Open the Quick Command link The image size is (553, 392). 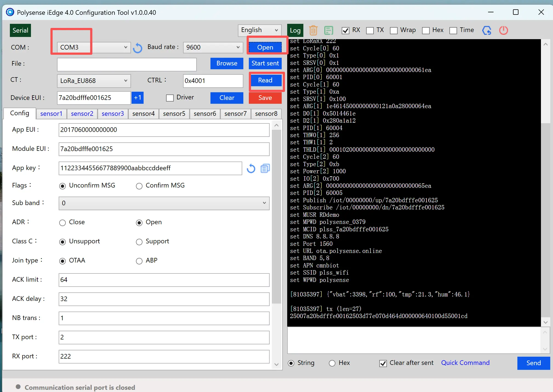[465, 363]
